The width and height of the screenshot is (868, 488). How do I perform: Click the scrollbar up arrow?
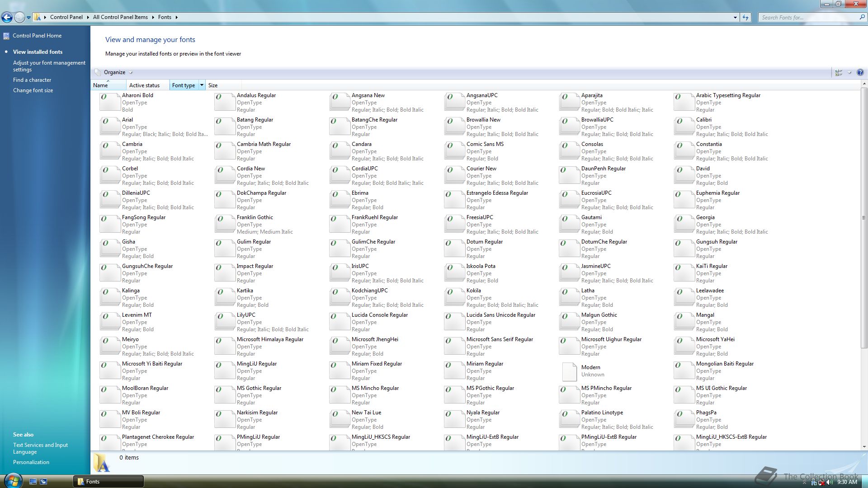pyautogui.click(x=864, y=84)
